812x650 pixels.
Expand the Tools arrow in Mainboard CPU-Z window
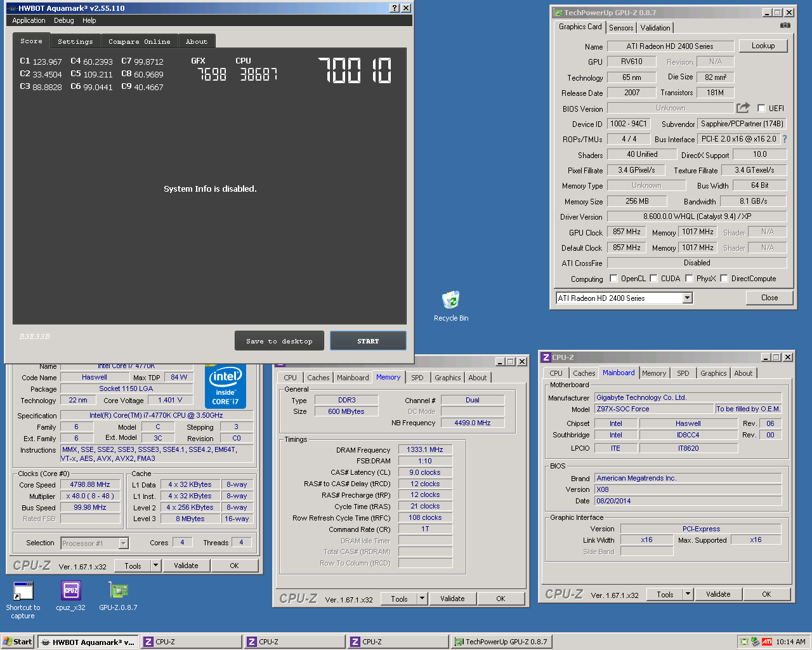pyautogui.click(x=688, y=594)
